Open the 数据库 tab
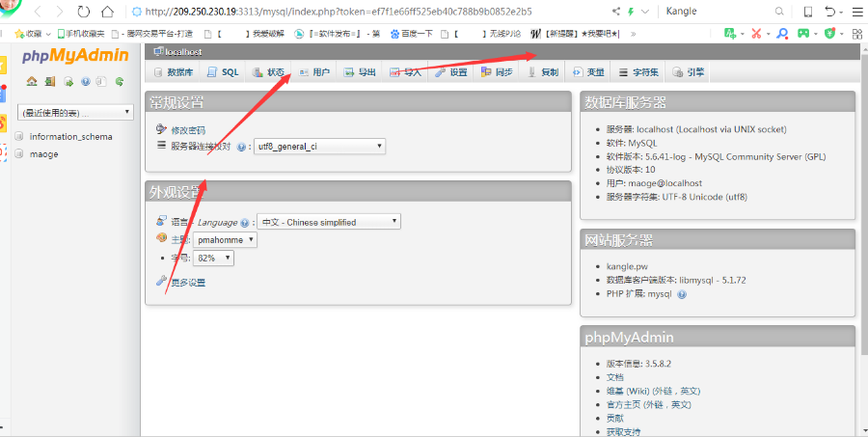This screenshot has height=437, width=868. pos(174,72)
